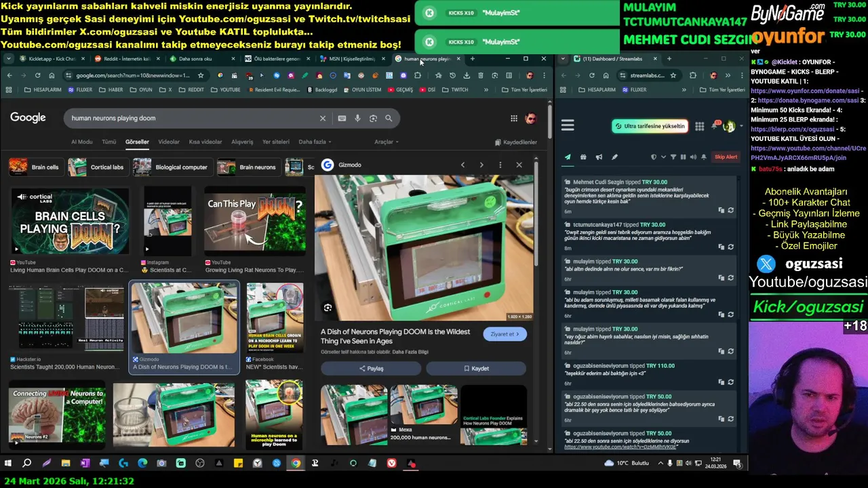868x488 pixels.
Task: Open three-dot options in Gizmodo preview panel
Action: 500,165
